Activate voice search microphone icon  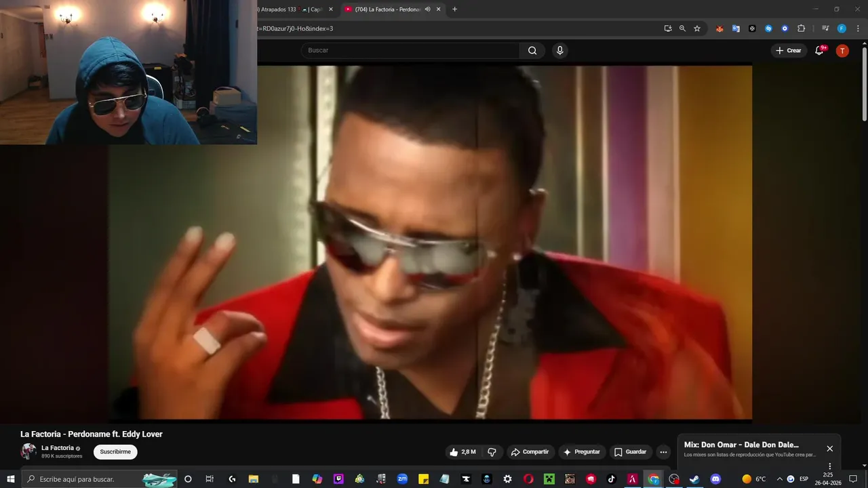559,50
